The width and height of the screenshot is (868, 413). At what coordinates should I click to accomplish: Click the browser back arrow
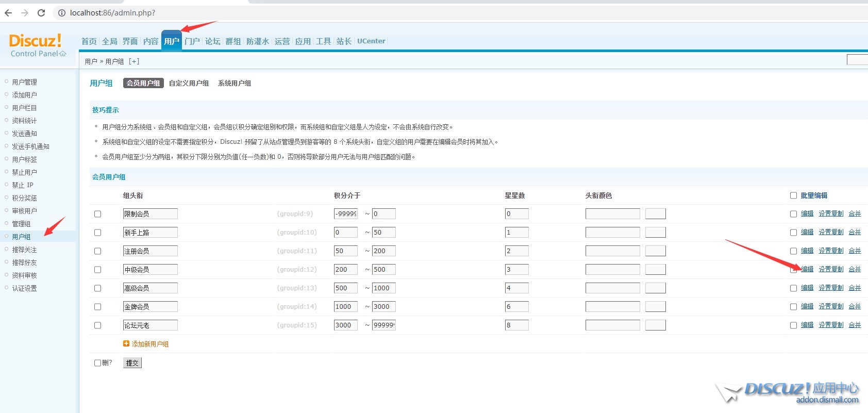[x=8, y=13]
